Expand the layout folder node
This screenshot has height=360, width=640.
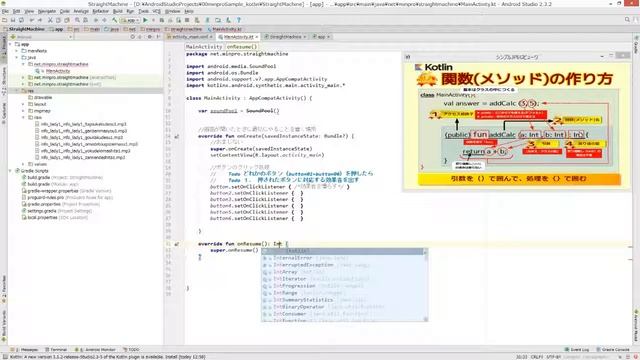[23, 104]
